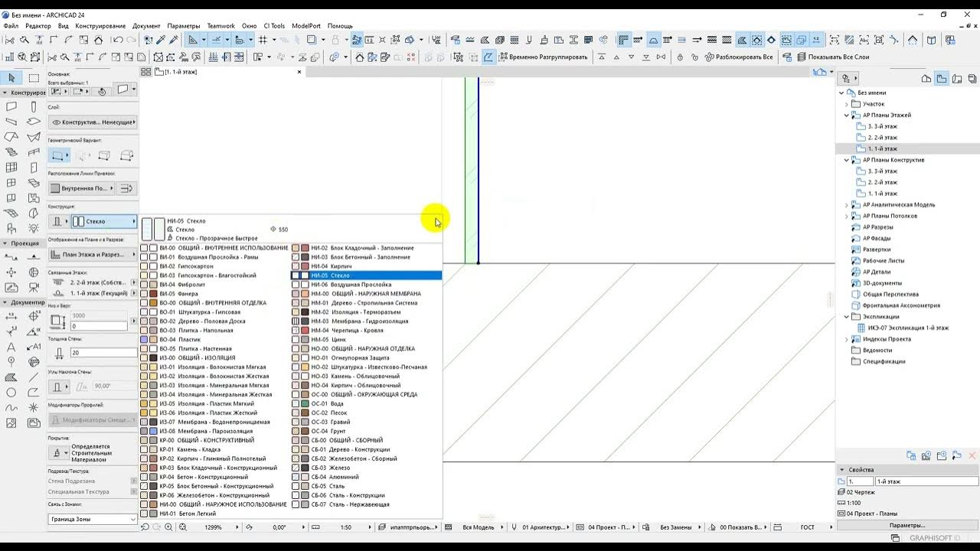Select material НИ-04 Кирпич
Screen dimensions: 980x551
(x=366, y=266)
